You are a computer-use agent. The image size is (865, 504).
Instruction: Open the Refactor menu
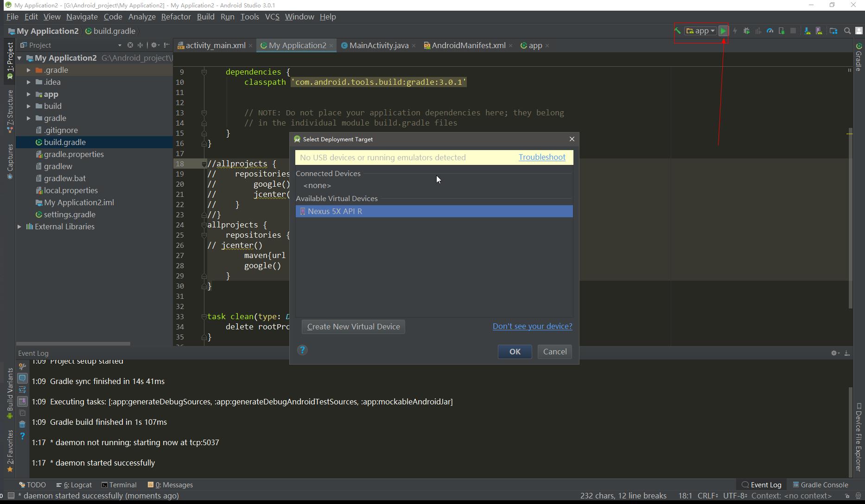point(176,17)
